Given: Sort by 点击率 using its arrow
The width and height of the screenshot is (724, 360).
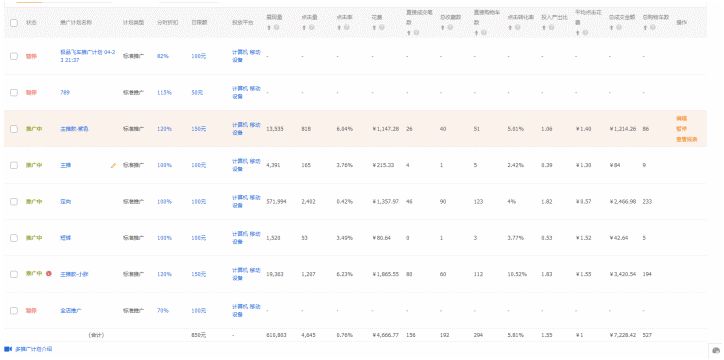Looking at the screenshot, I should (x=339, y=28).
